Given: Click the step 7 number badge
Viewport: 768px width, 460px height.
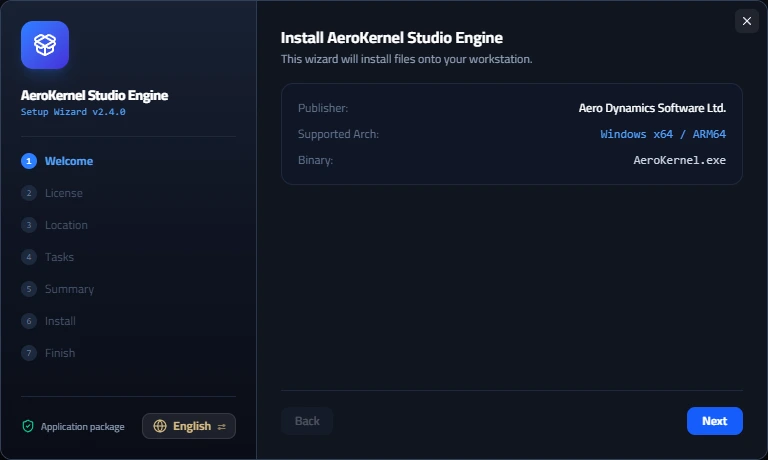Looking at the screenshot, I should click(29, 353).
